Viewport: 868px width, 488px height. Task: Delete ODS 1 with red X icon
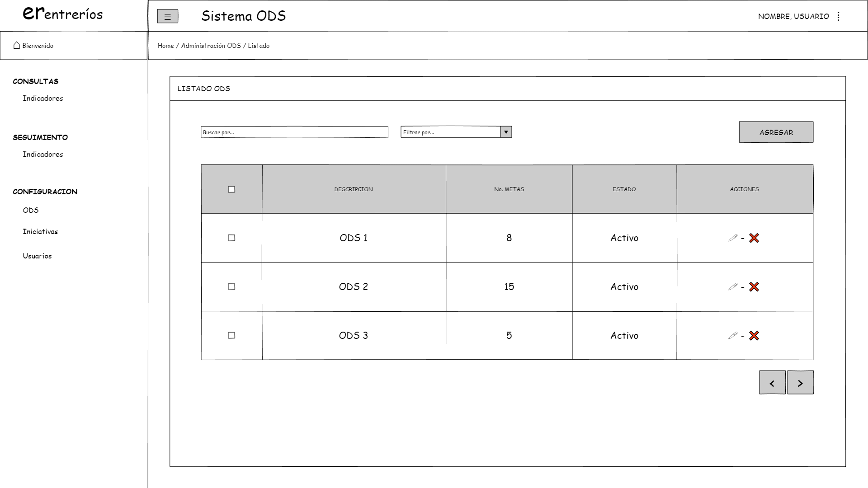tap(754, 238)
